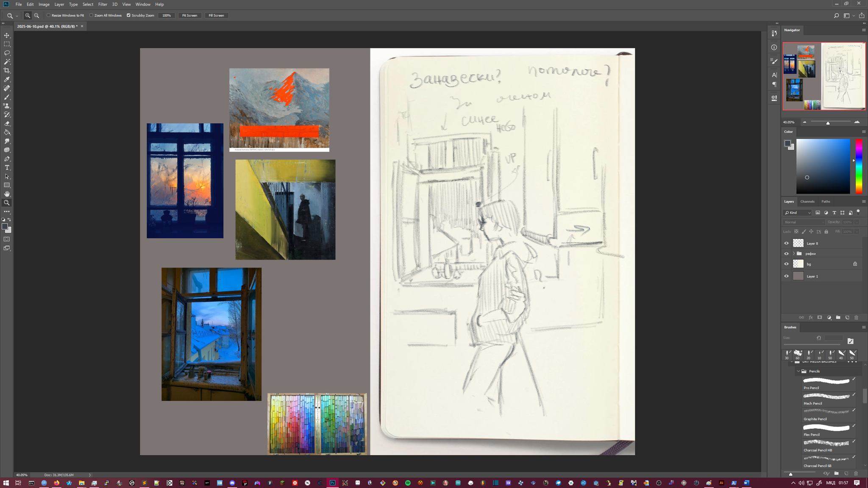Screen dimensions: 868x488
Task: Select the Smudge tool
Action: (7, 141)
